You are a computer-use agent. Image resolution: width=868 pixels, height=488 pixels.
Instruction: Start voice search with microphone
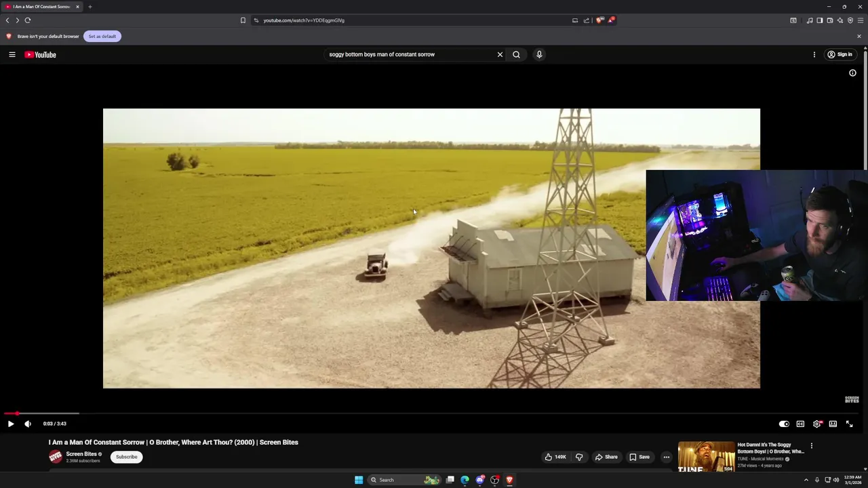click(x=539, y=54)
